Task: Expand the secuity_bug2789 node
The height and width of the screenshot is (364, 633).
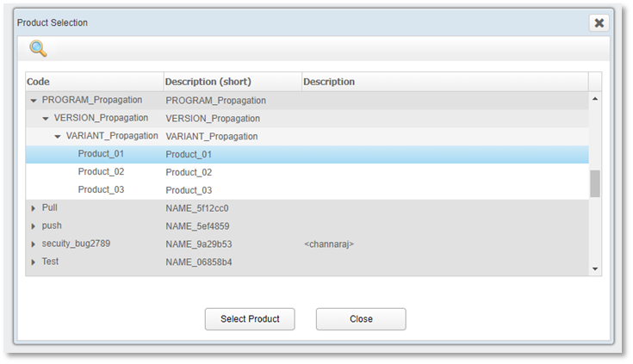Action: point(34,244)
